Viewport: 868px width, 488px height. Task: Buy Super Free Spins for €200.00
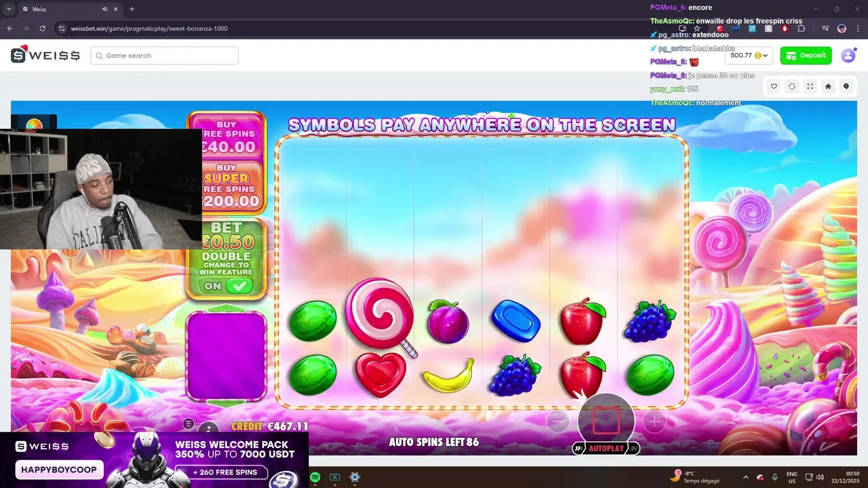[x=226, y=185]
